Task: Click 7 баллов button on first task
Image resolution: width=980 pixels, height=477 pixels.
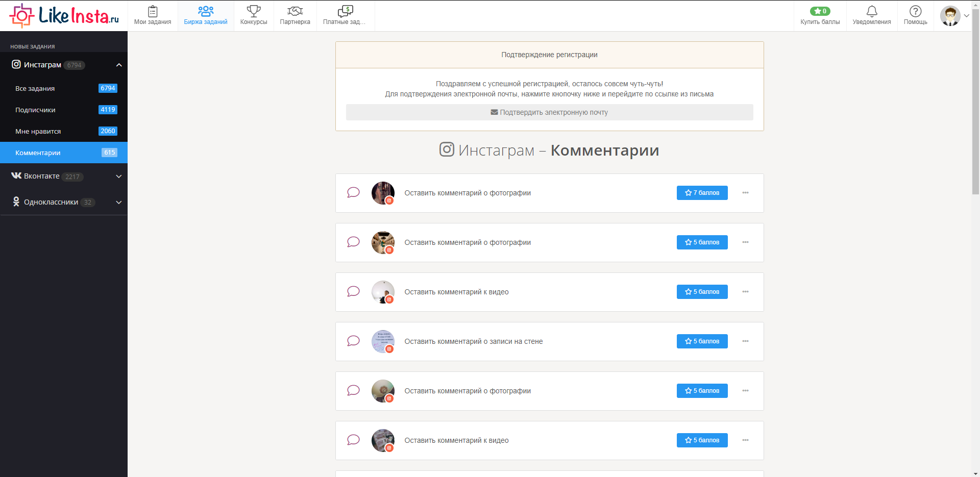Action: [x=702, y=193]
